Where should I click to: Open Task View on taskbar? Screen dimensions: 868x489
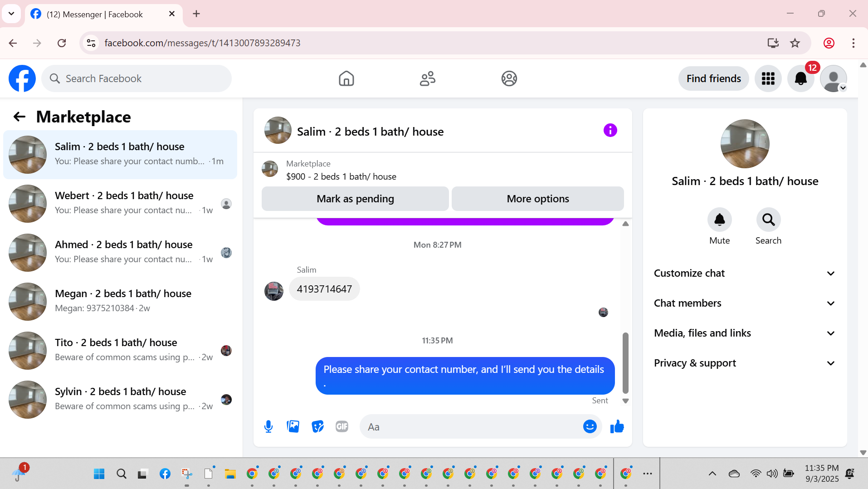point(143,474)
